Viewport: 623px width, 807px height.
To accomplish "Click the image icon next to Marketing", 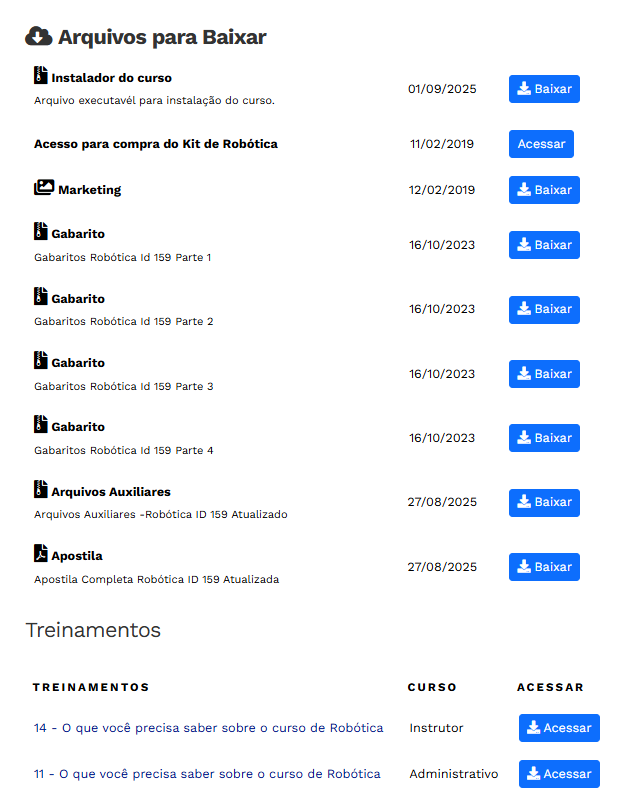I will coord(43,187).
